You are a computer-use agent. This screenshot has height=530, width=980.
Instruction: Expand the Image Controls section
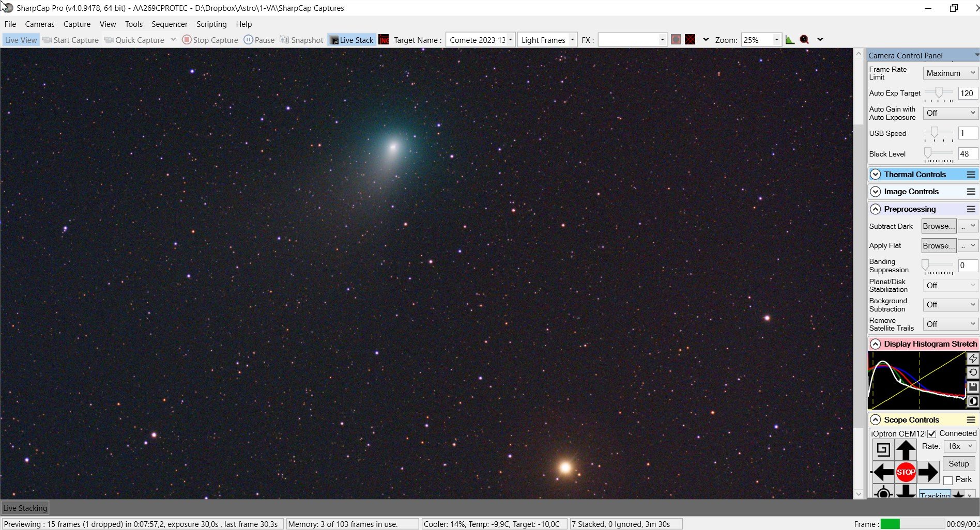875,192
